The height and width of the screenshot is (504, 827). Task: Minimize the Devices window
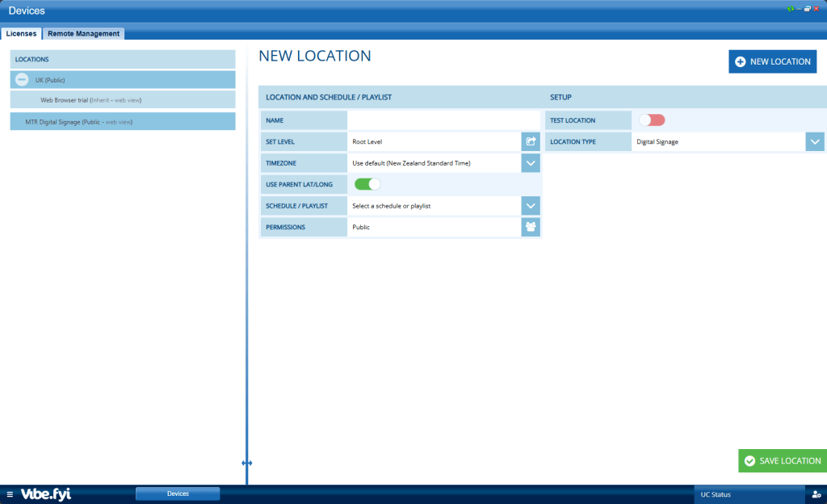click(x=799, y=8)
